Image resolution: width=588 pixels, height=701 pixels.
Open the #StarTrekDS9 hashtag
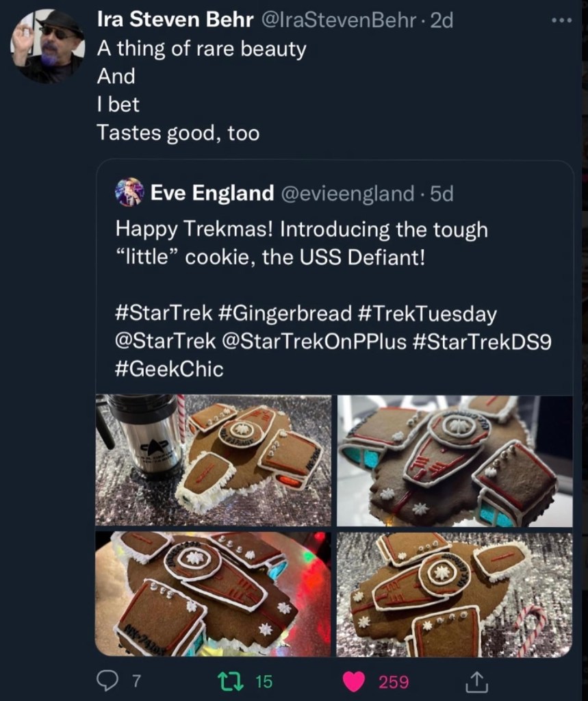click(x=482, y=341)
